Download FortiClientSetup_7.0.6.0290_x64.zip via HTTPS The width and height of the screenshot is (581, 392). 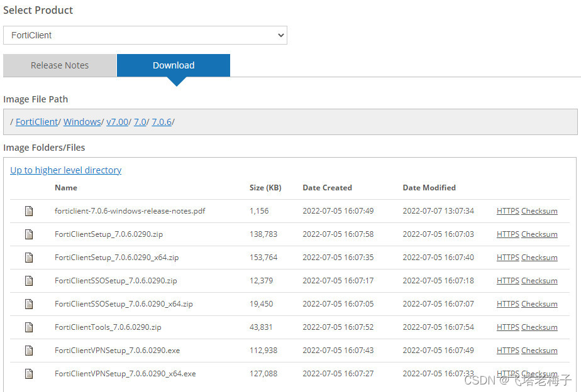click(x=507, y=258)
